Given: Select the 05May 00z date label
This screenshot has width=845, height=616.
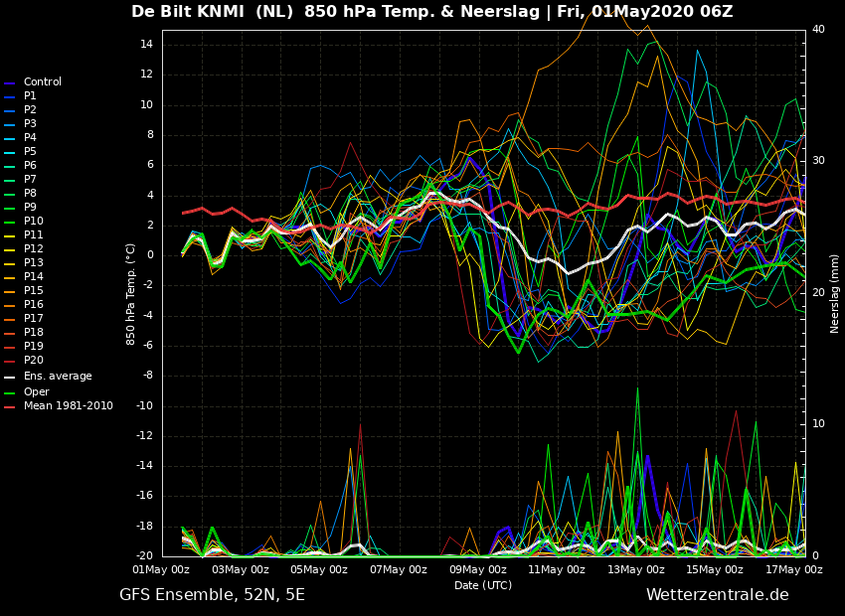Looking at the screenshot, I should tap(319, 569).
